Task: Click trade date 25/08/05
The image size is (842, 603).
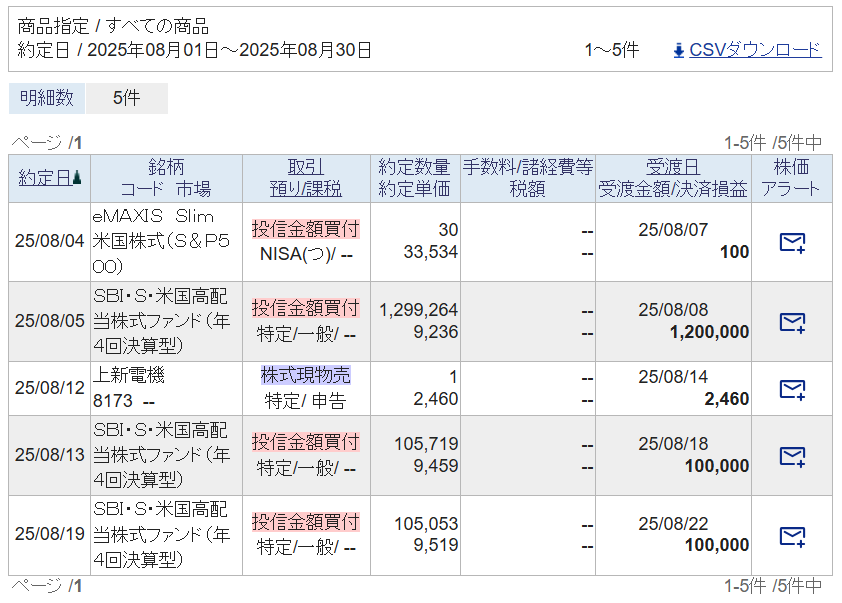Action: point(49,321)
